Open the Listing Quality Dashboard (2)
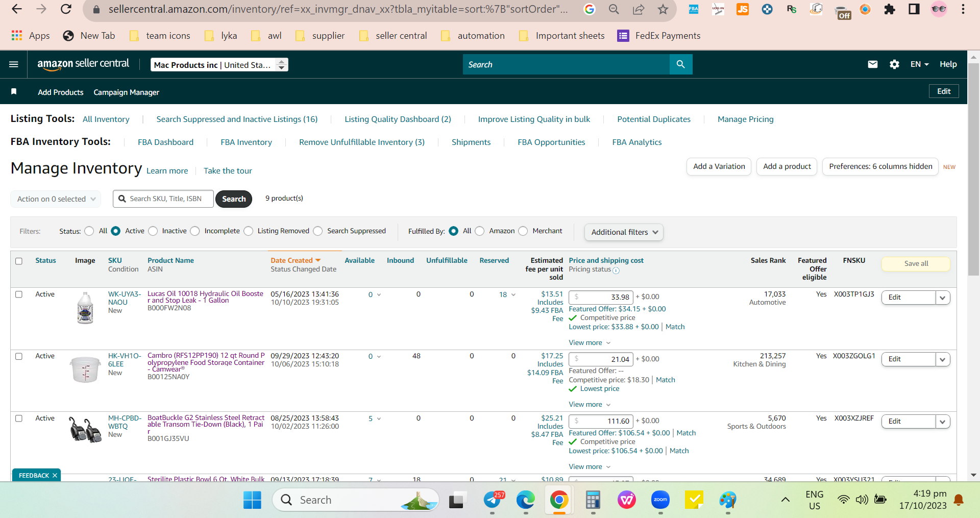Screen dimensions: 980x518 (x=398, y=119)
